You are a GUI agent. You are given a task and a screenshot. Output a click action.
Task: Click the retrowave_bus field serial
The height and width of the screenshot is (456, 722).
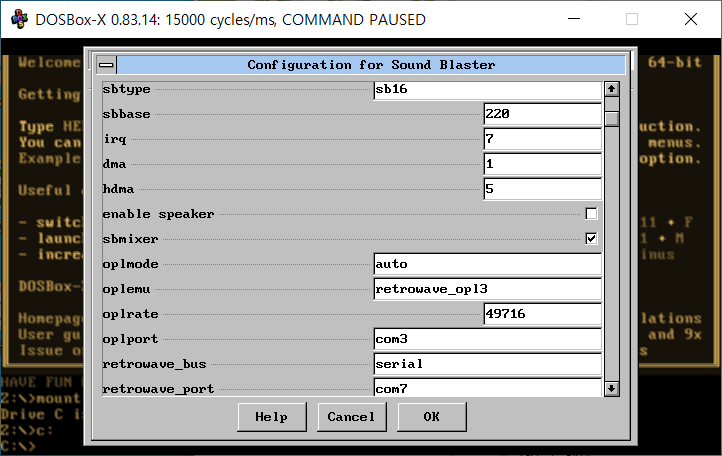point(488,364)
